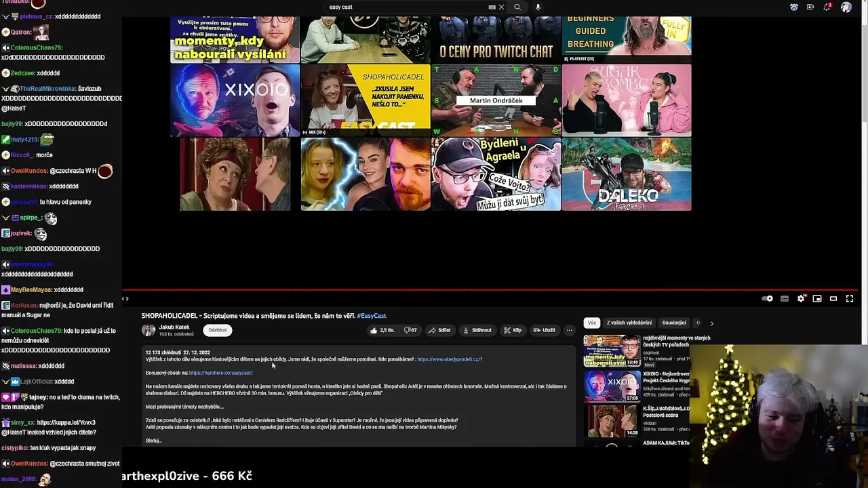Select the 'Z vašich vyhledávání' chip

tap(629, 323)
